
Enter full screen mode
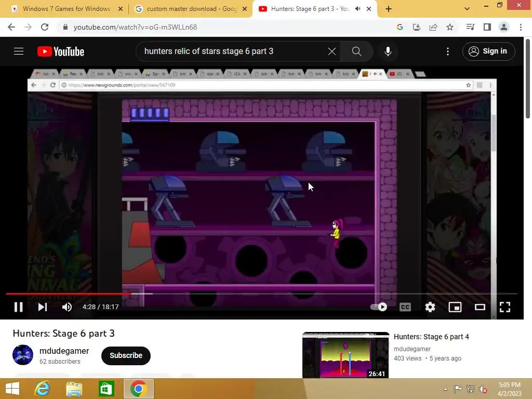coord(505,307)
